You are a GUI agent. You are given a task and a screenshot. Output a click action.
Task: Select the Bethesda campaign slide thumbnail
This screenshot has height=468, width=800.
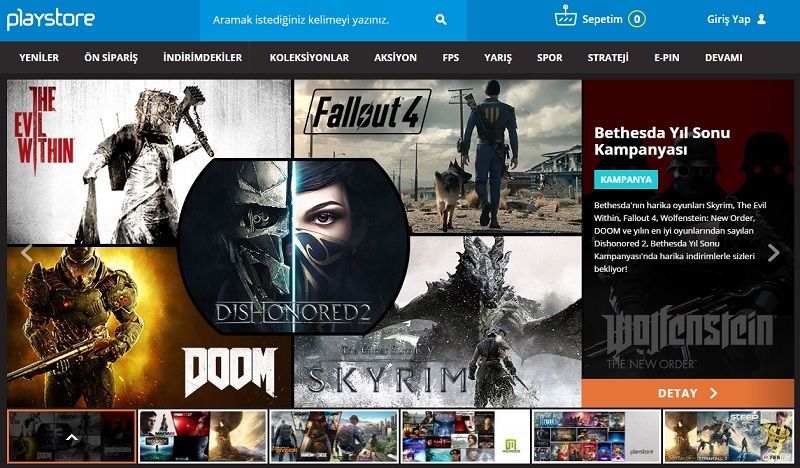click(x=72, y=436)
